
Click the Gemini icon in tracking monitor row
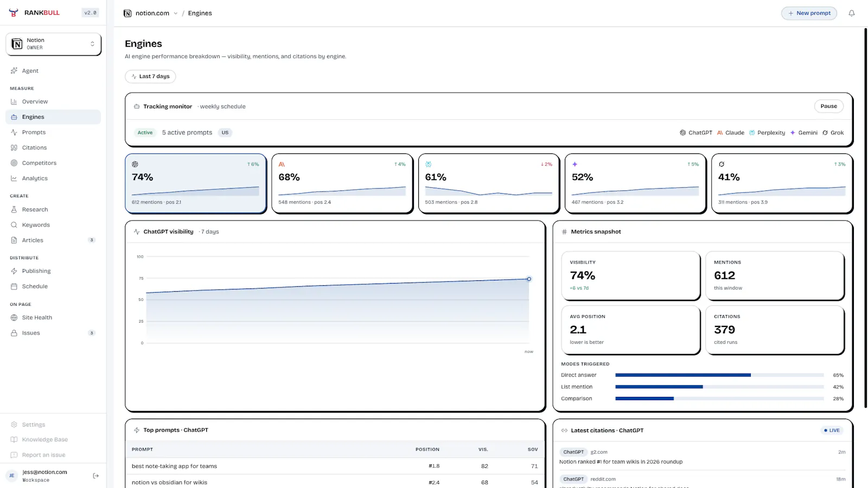793,132
